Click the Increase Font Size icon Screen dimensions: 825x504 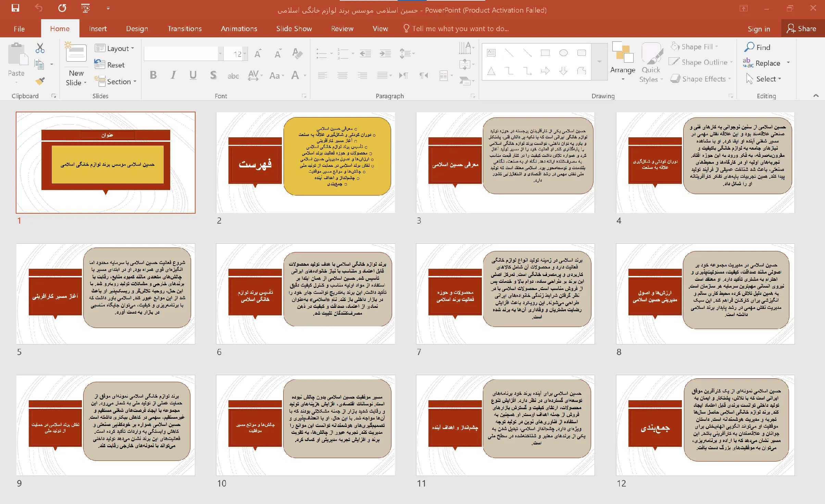258,53
